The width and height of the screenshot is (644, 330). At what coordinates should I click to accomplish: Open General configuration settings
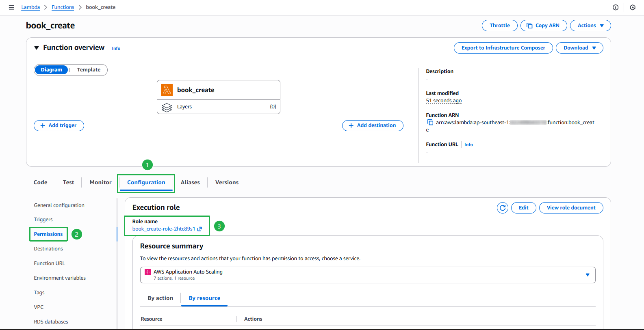(59, 205)
